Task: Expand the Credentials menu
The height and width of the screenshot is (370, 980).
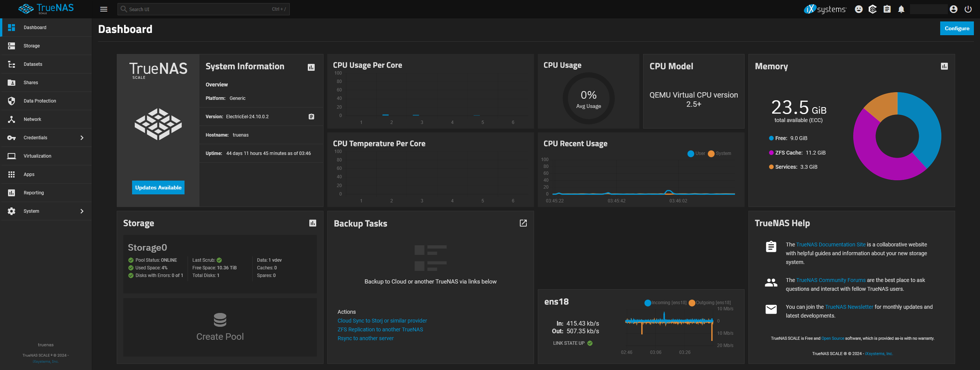Action: tap(46, 137)
